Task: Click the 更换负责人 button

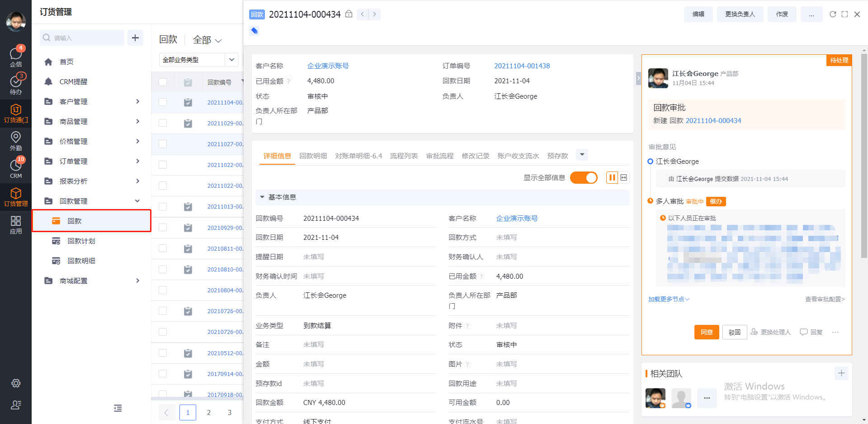Action: tap(740, 14)
